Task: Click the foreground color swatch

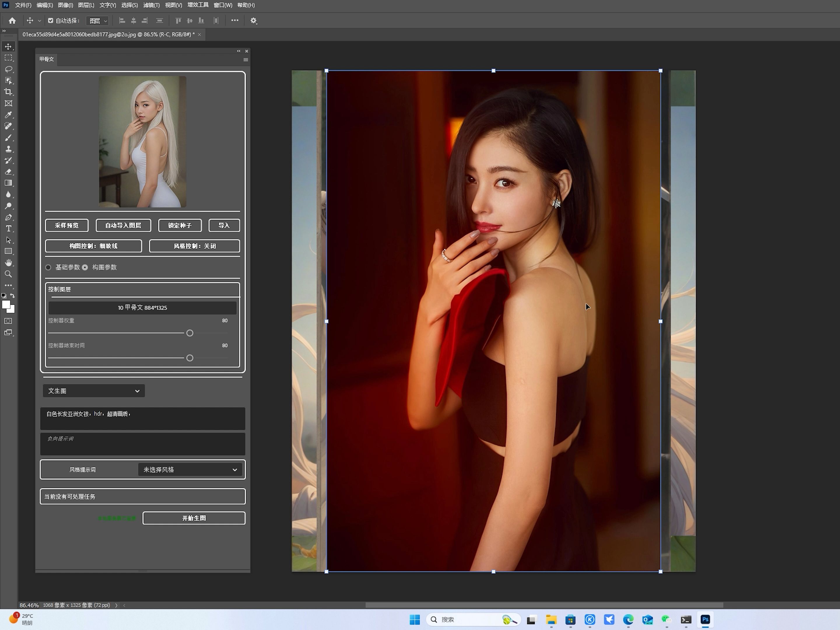Action: [x=6, y=305]
